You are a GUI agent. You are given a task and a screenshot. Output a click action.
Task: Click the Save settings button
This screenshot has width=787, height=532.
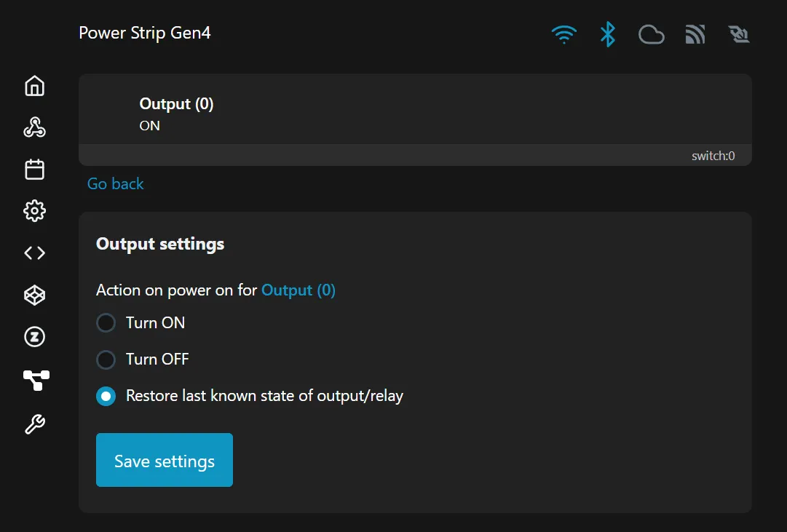click(x=164, y=460)
